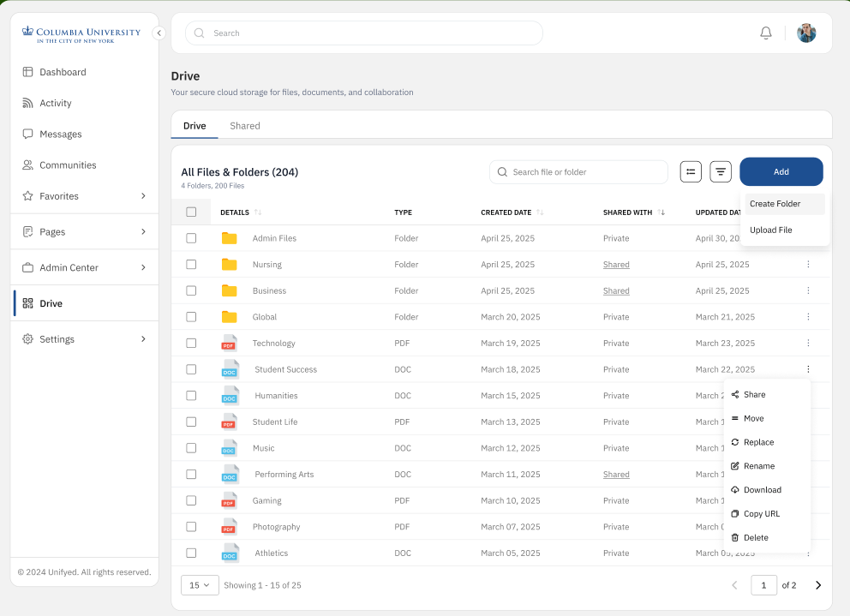Open the Shared link for Performing Arts
This screenshot has height=616, width=850.
616,475
